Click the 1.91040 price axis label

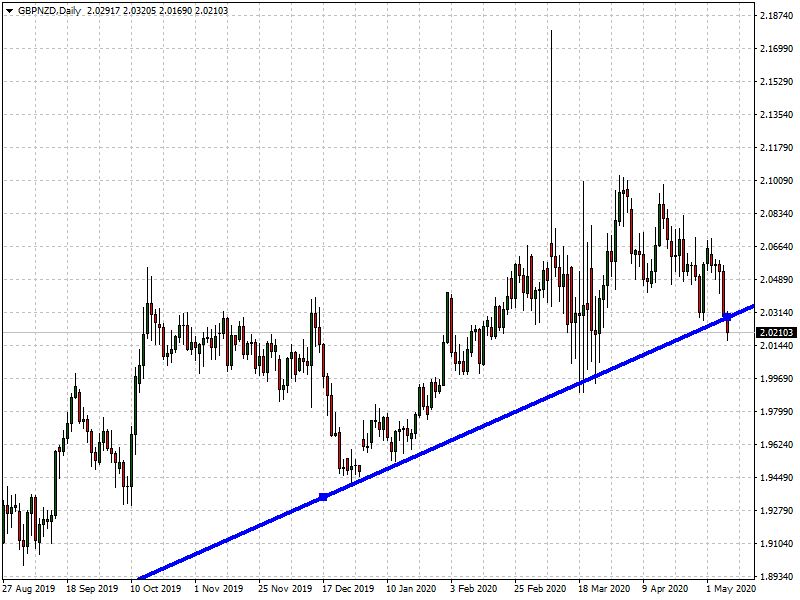[777, 543]
